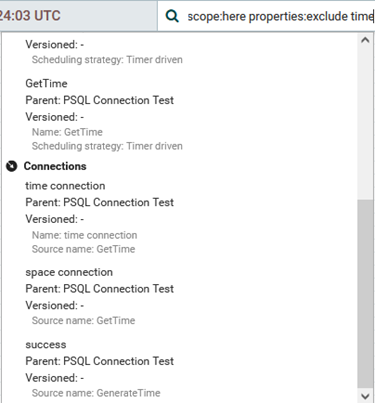Click Source name: GetTime under space connection
The height and width of the screenshot is (403, 375).
[x=83, y=320]
